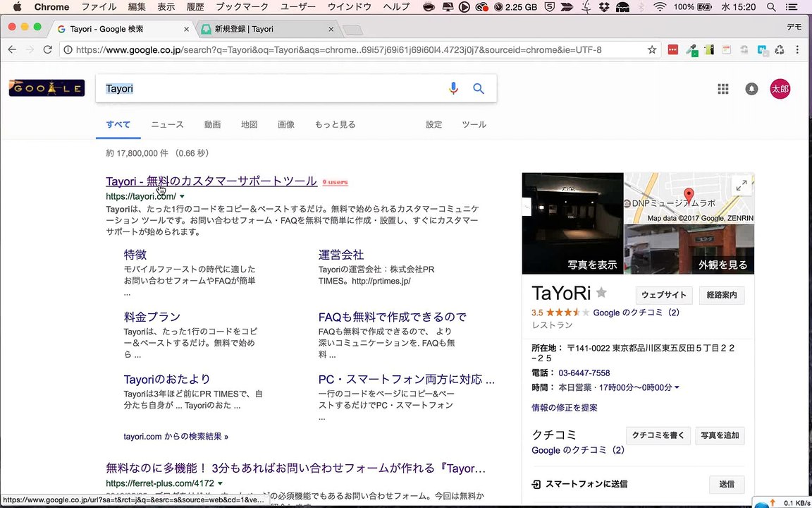Open Chrome's three-dot menu

coord(797,50)
